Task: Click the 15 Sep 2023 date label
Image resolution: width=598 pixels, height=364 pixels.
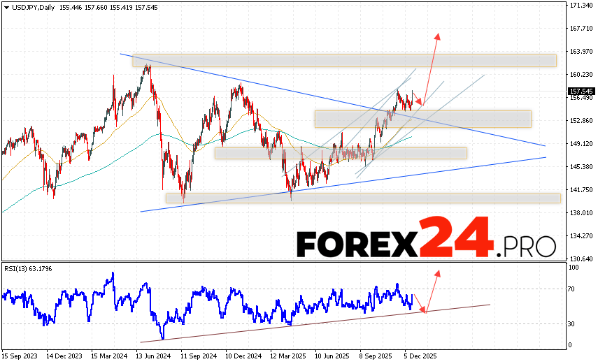Action: tap(21, 355)
